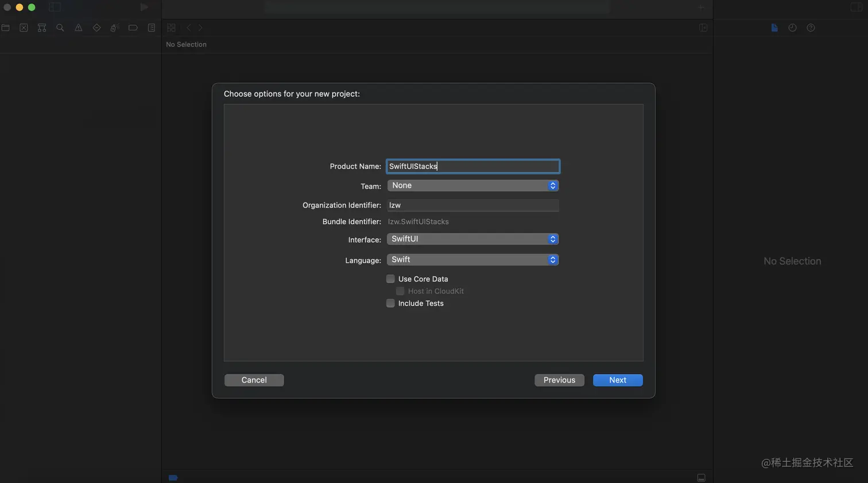The height and width of the screenshot is (483, 868).
Task: Expand the Interface dropdown set to SwiftUI
Action: tap(472, 239)
